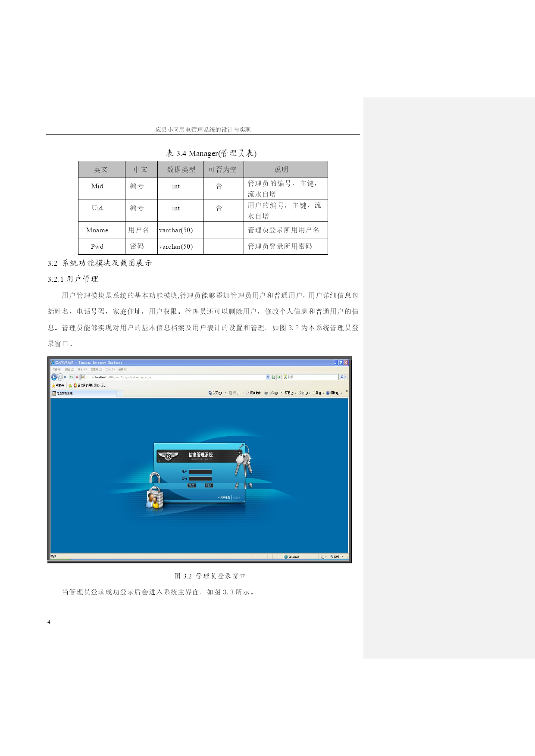Click the padlock with users icon
Image resolution: width=535 pixels, height=756 pixels.
pyautogui.click(x=154, y=490)
